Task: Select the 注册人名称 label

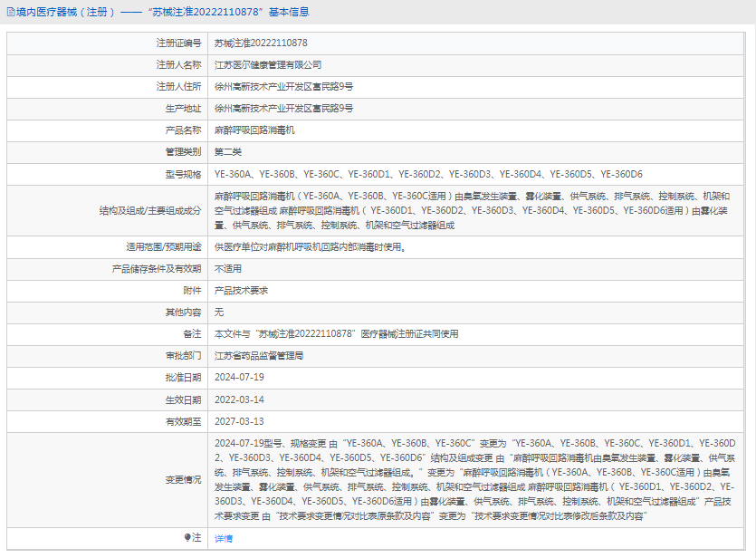Action: click(178, 64)
